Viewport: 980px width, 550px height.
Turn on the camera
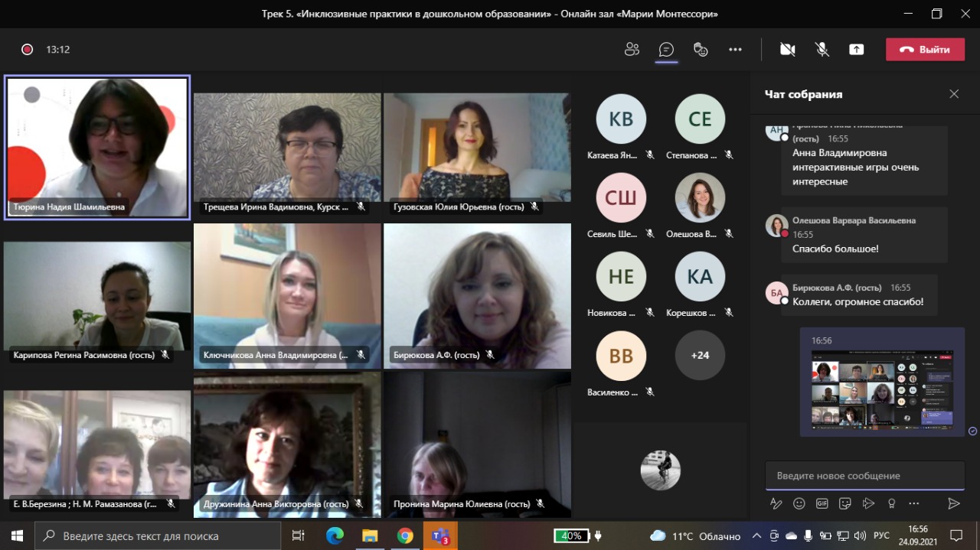(x=787, y=50)
